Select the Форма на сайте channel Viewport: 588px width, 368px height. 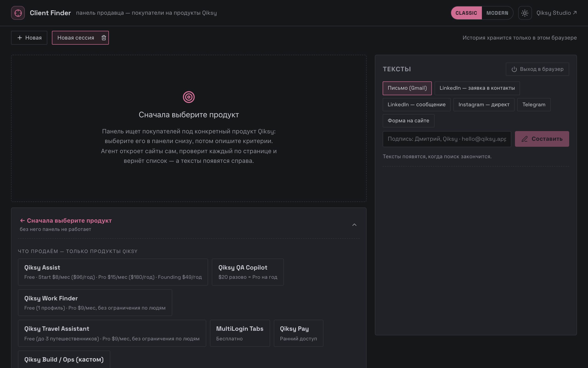[408, 121]
